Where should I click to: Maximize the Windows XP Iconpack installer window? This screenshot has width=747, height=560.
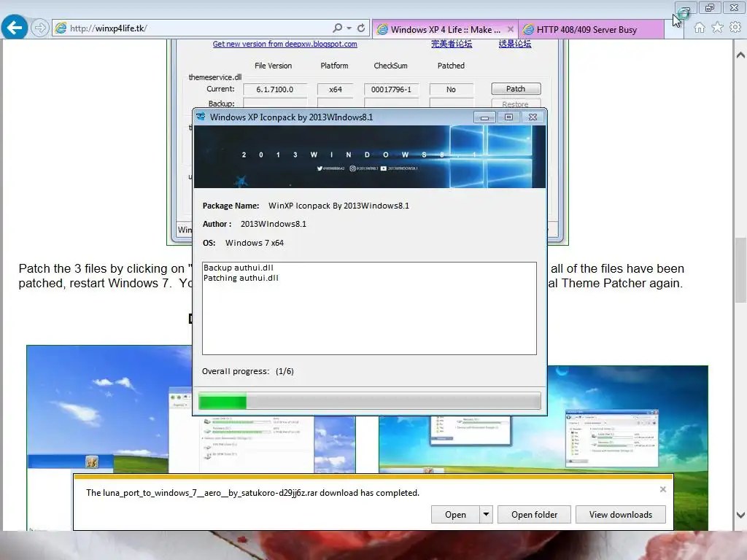point(508,117)
